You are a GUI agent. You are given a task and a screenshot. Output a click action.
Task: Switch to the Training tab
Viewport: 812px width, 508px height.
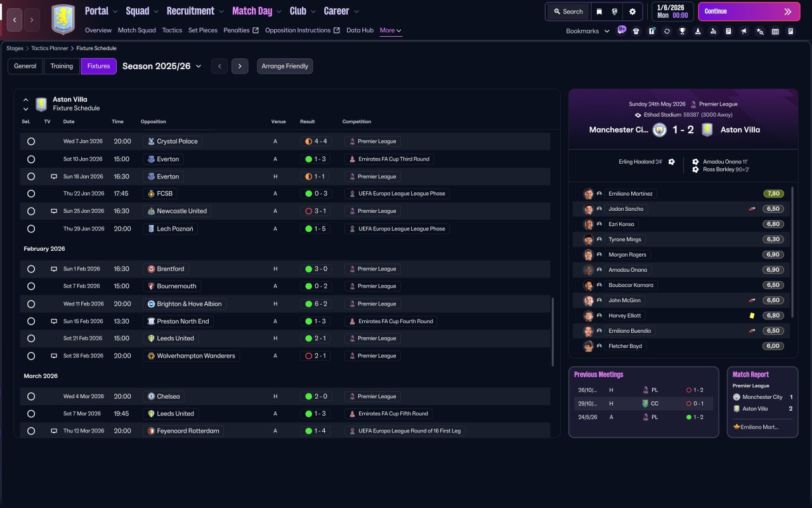[62, 66]
